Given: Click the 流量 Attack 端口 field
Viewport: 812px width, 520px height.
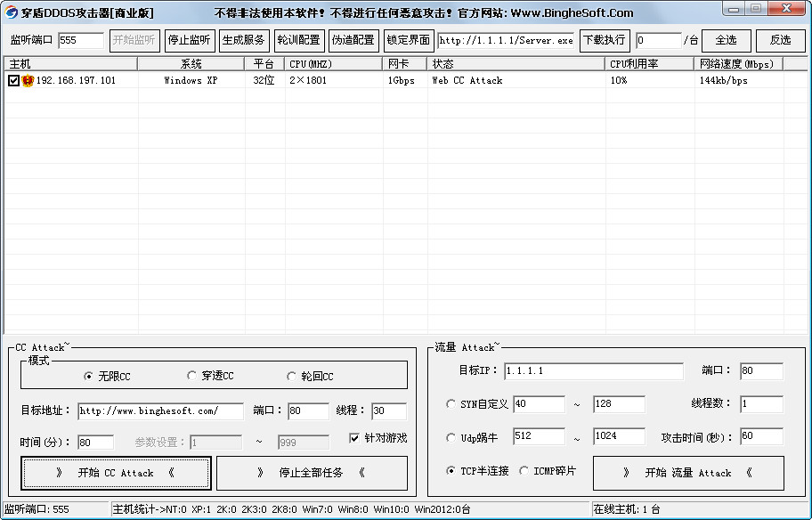Looking at the screenshot, I should pos(762,370).
